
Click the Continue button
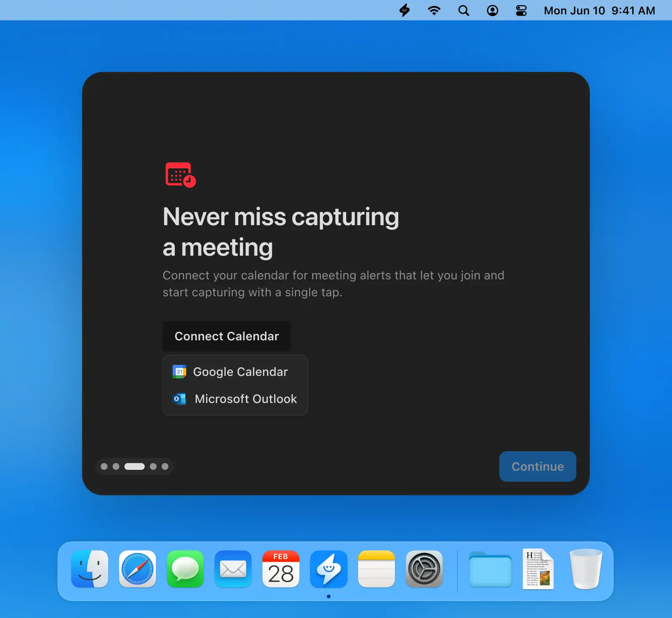538,466
